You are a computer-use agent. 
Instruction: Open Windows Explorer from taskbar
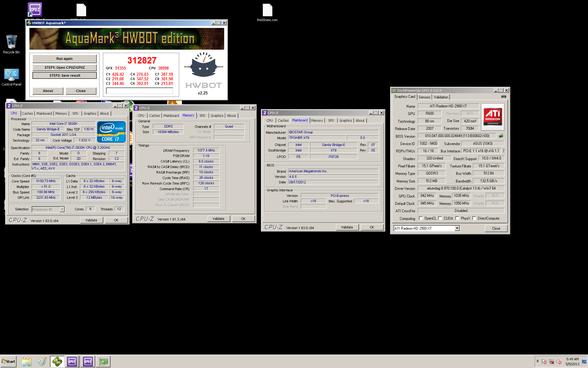pos(27,362)
